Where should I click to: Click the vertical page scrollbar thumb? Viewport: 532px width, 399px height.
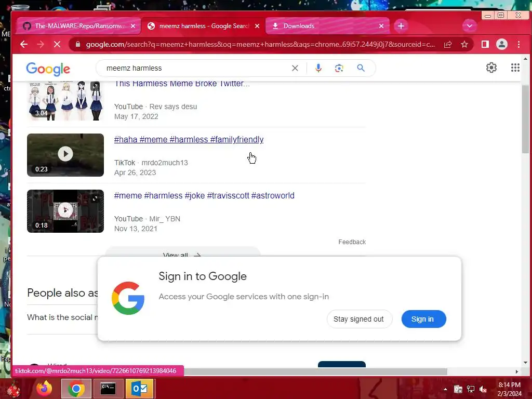point(525,119)
